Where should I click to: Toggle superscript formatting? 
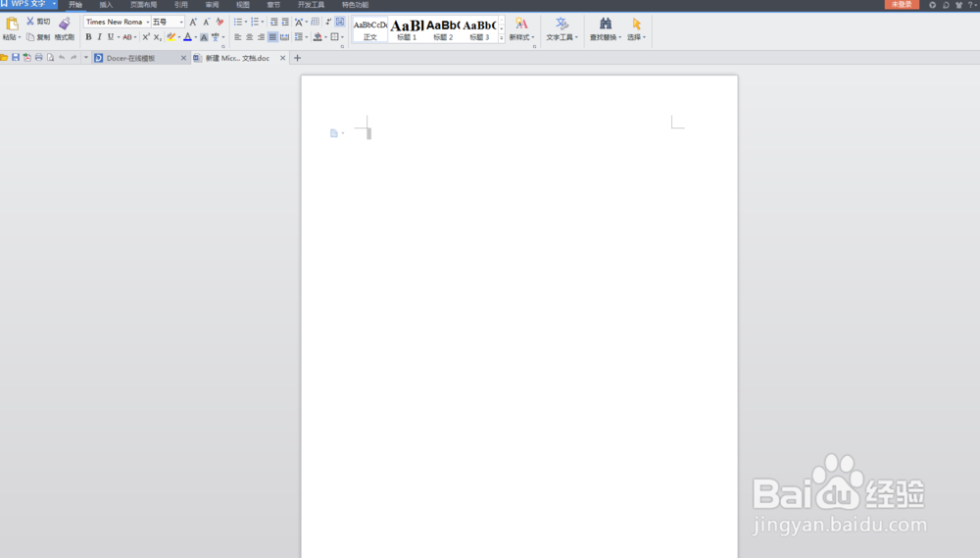[x=146, y=37]
